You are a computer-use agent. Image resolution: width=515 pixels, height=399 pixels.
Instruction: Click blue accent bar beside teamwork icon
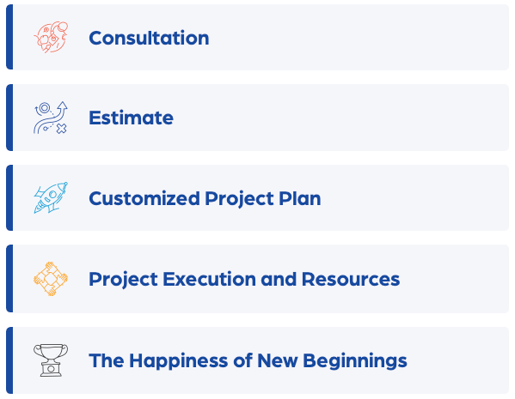[10, 279]
